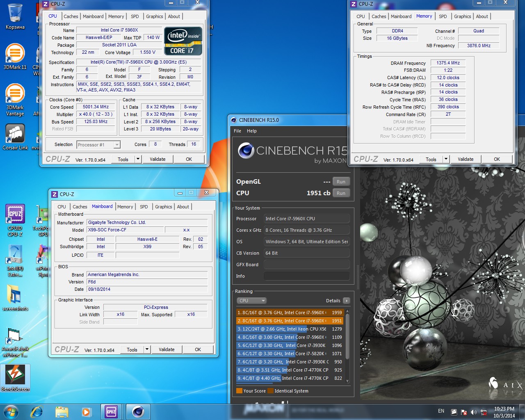Run the CPU test in Cinebench

click(x=341, y=193)
